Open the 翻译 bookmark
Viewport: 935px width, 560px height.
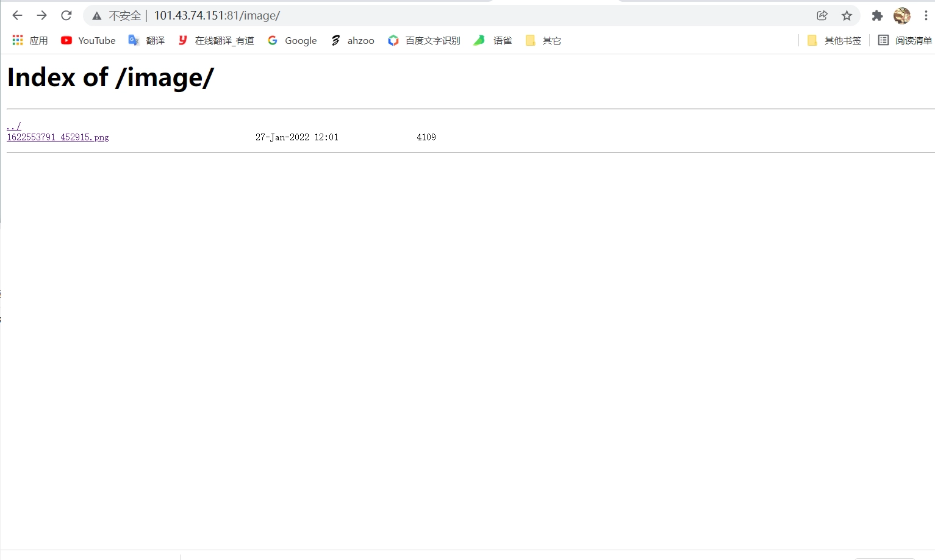(147, 40)
